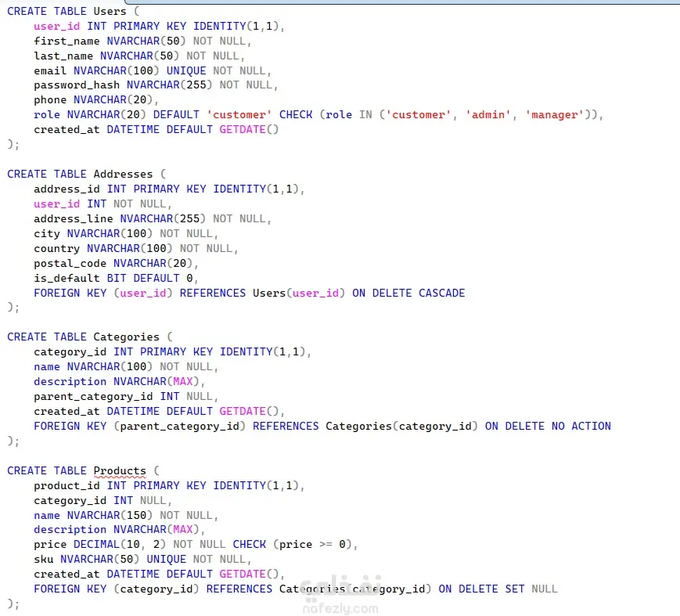Click the product_id primary key column
The width and height of the screenshot is (680, 616).
(67, 486)
